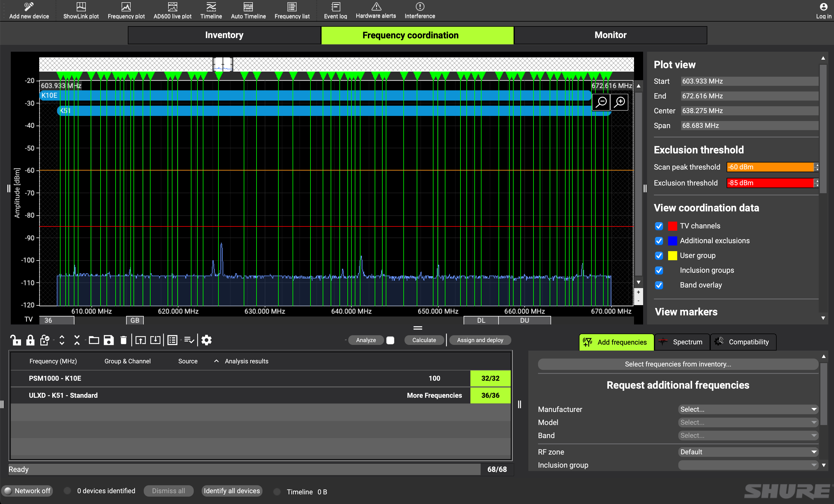Open the Event log
Image resolution: width=834 pixels, height=504 pixels.
[x=335, y=10]
